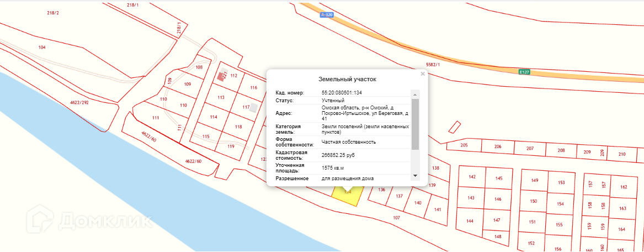This screenshot has width=644, height=252.
Task: Select parcel 4622/292 along the river
Action: (x=79, y=103)
